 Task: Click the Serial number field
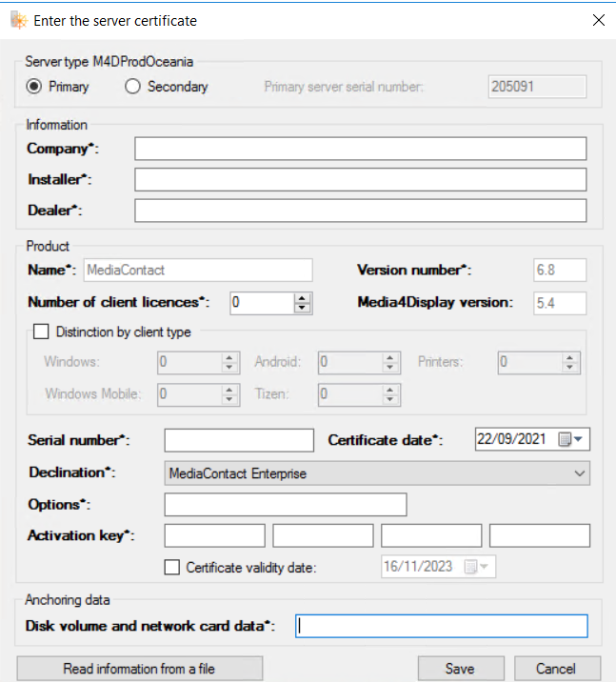[238, 440]
